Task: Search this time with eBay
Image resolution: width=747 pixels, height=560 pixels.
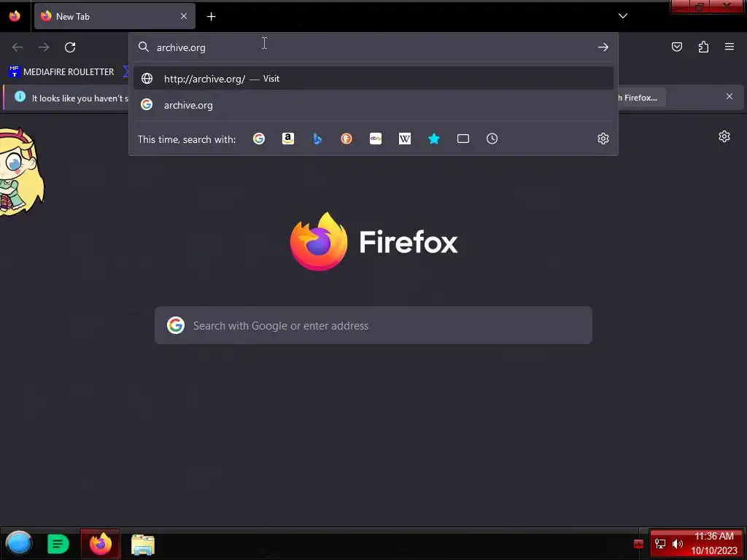Action: [376, 139]
